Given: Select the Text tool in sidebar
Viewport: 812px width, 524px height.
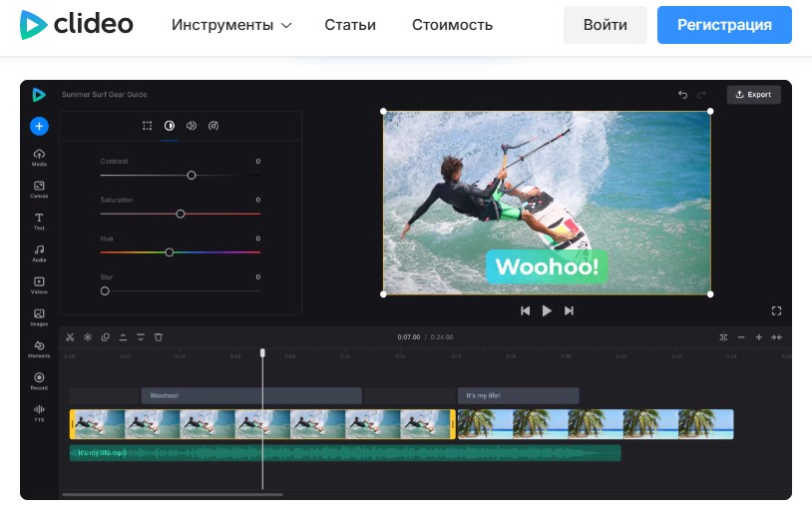Looking at the screenshot, I should click(39, 221).
